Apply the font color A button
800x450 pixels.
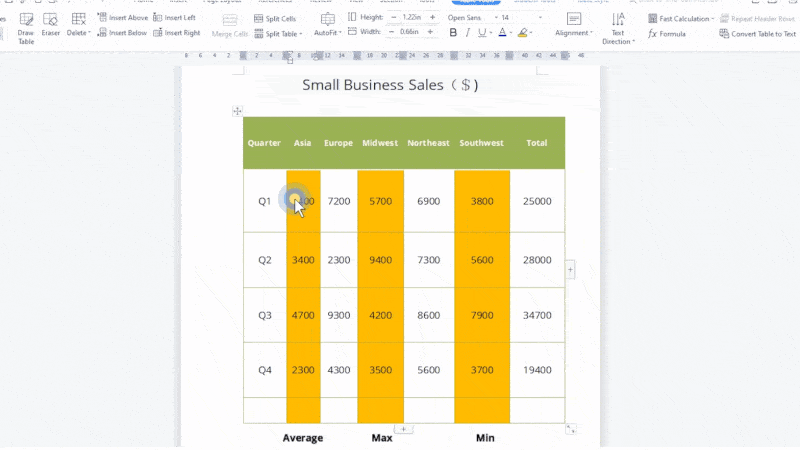coord(502,33)
